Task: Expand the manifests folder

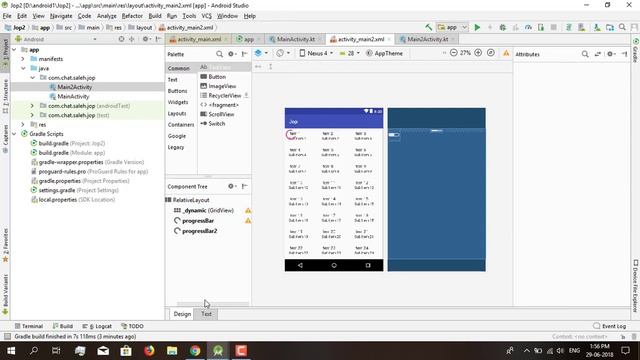Action: point(23,59)
